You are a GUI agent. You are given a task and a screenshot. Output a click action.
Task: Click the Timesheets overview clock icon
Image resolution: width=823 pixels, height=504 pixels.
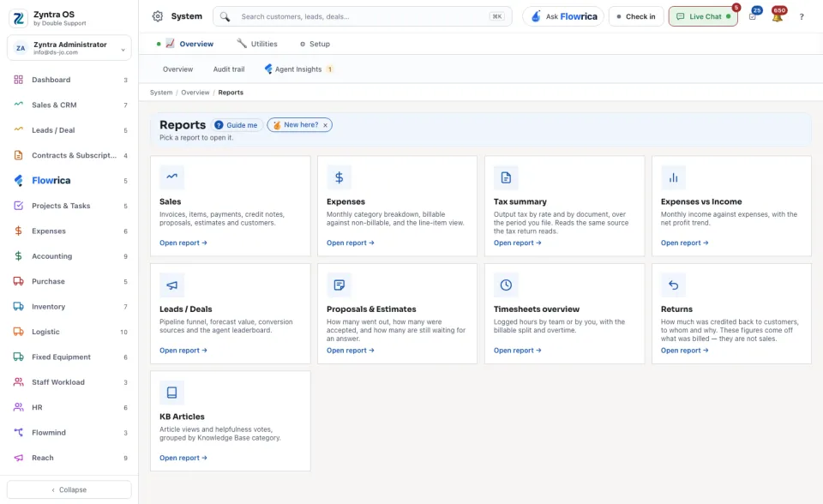(x=506, y=285)
